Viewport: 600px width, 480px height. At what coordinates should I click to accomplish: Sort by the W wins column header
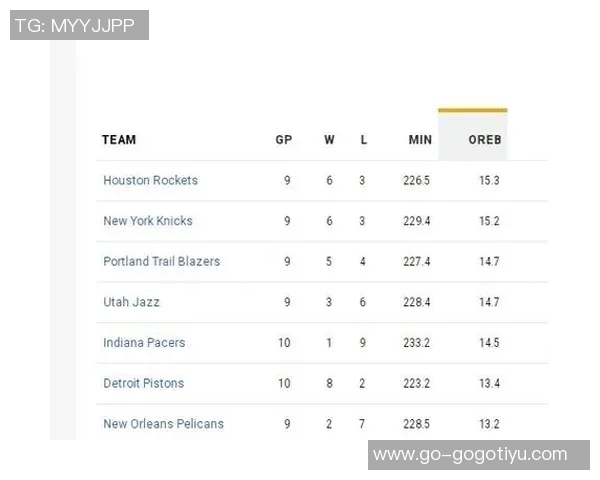[x=329, y=140]
